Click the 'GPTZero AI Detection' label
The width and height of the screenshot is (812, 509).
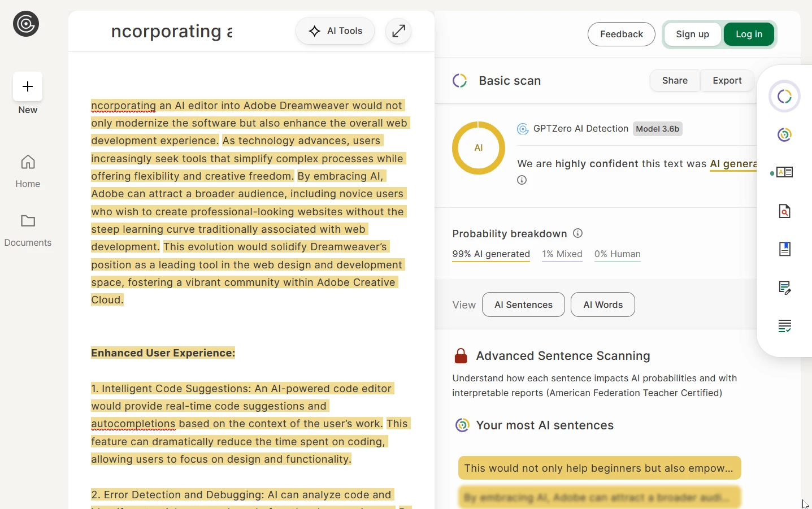point(581,129)
